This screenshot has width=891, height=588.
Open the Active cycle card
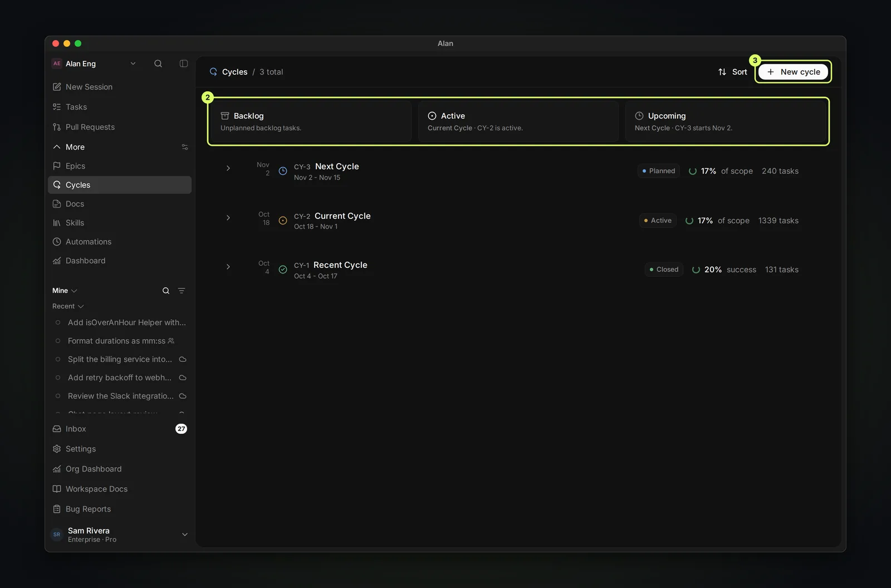[x=518, y=121]
